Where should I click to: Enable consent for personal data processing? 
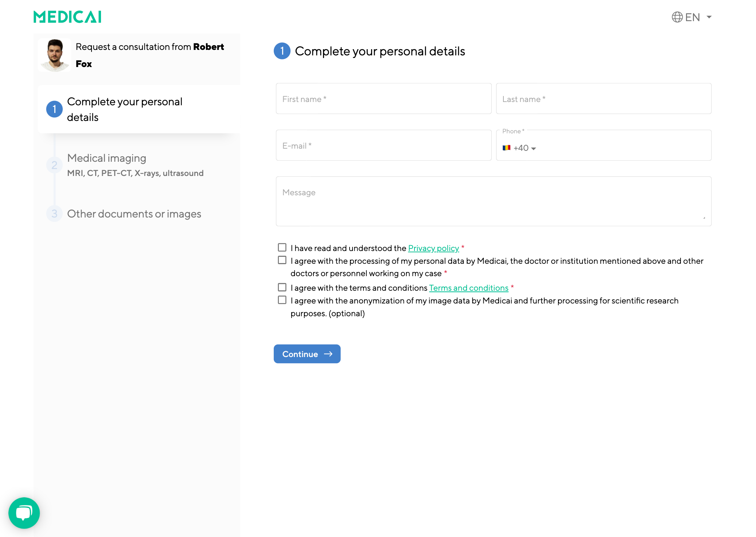coord(282,260)
